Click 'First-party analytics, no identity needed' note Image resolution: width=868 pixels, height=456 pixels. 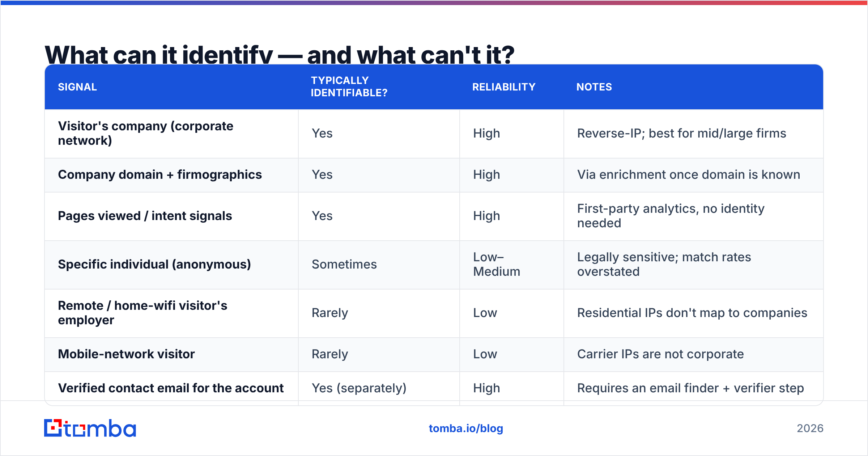[671, 216]
